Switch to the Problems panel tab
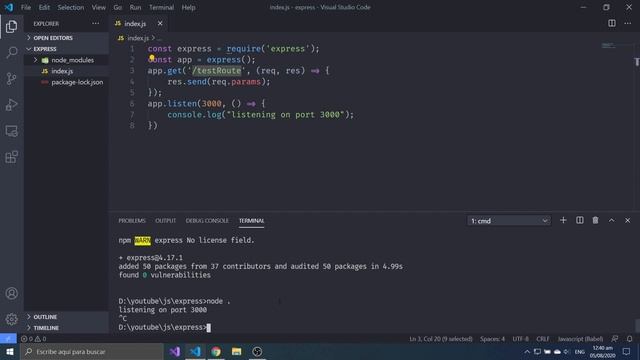Viewport: 640px width, 360px height. click(x=132, y=221)
